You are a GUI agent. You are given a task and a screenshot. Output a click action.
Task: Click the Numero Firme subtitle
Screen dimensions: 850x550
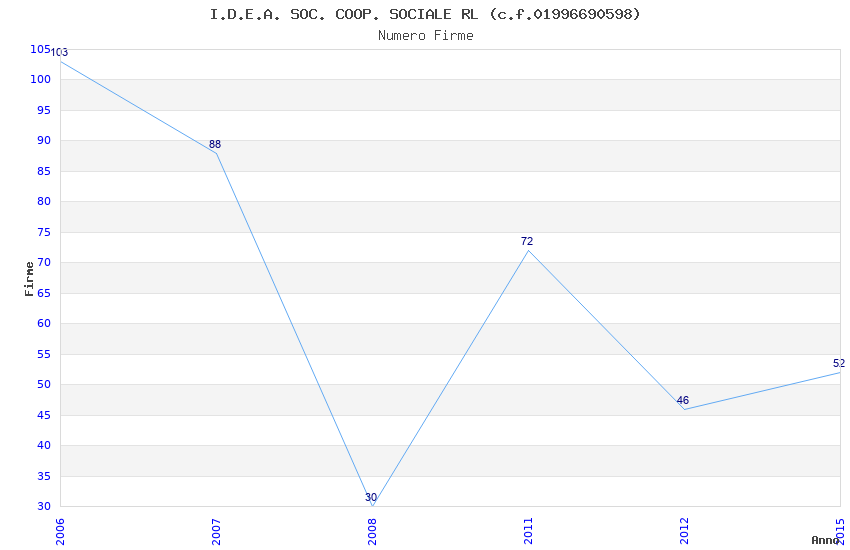(426, 36)
